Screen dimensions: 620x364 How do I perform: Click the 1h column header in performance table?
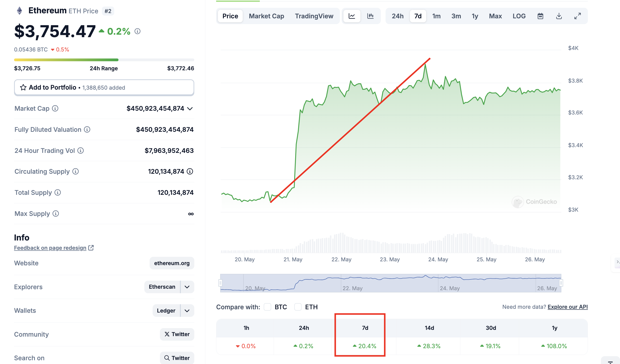pos(246,328)
